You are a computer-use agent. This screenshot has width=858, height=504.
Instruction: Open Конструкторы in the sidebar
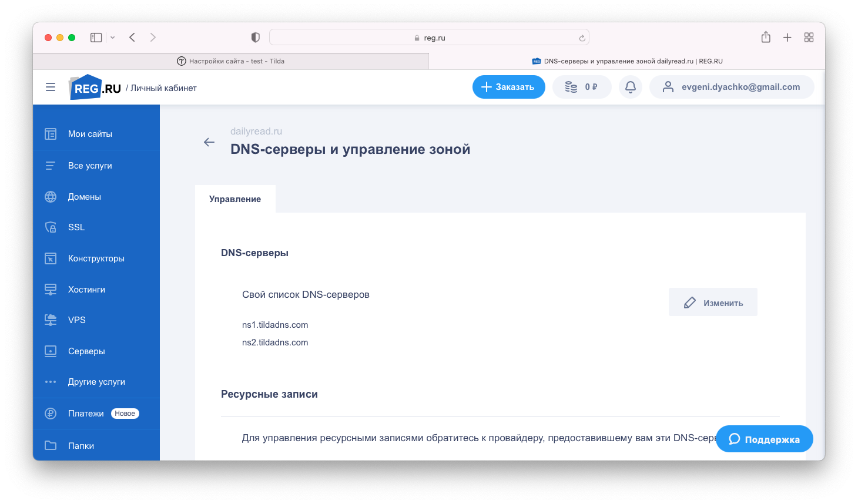(x=96, y=258)
